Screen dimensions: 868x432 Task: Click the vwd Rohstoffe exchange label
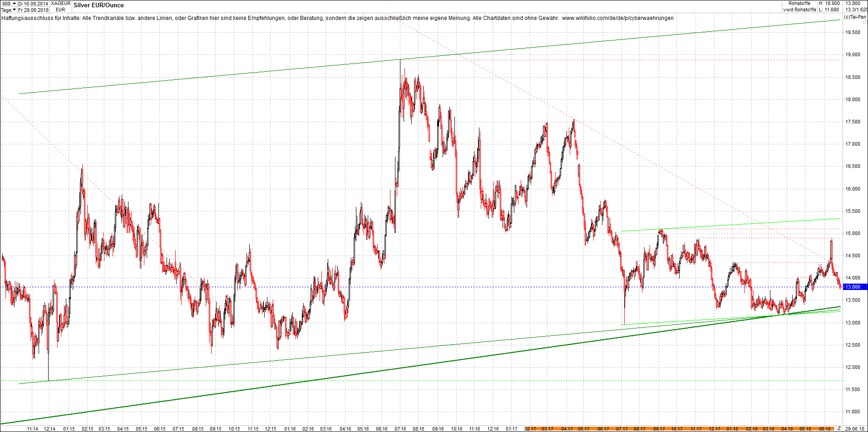[x=799, y=10]
